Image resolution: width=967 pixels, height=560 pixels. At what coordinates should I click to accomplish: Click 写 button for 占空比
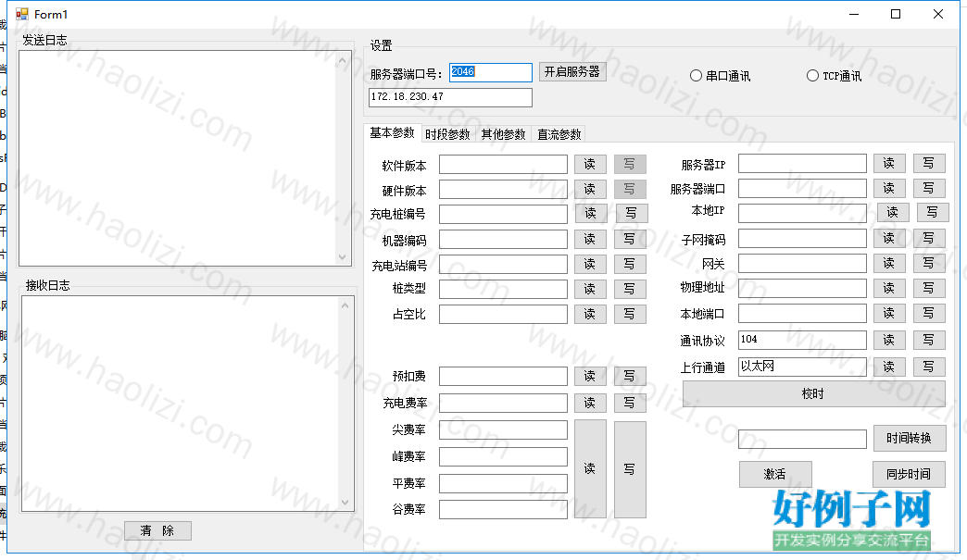click(x=630, y=314)
